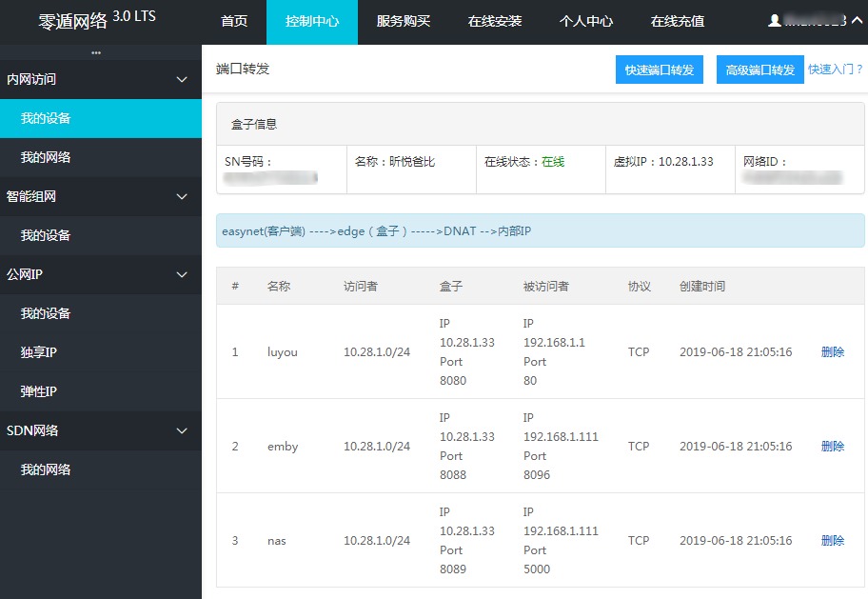Open the 服务购买 page
The width and height of the screenshot is (868, 599).
click(402, 22)
